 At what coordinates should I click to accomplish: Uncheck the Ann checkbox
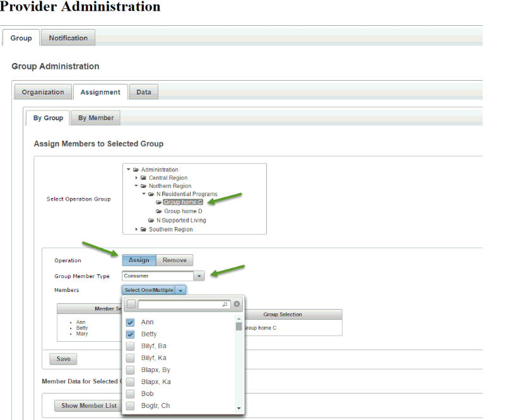click(130, 322)
